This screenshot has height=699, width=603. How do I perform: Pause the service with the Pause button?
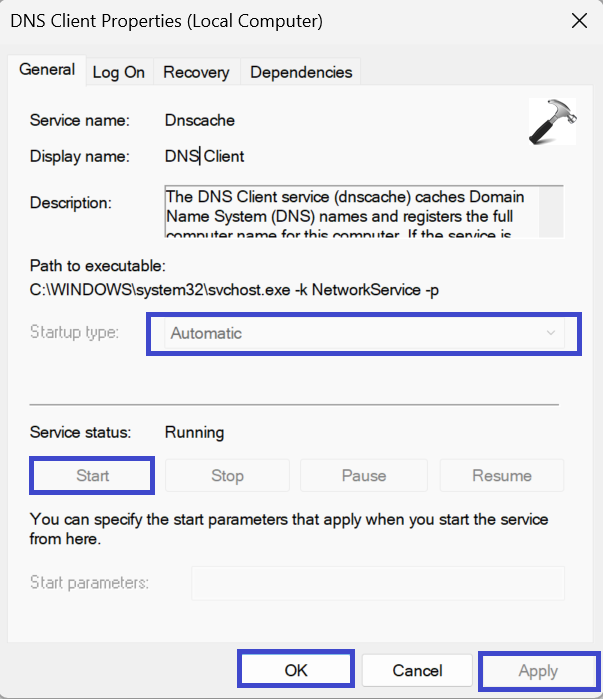pyautogui.click(x=363, y=475)
